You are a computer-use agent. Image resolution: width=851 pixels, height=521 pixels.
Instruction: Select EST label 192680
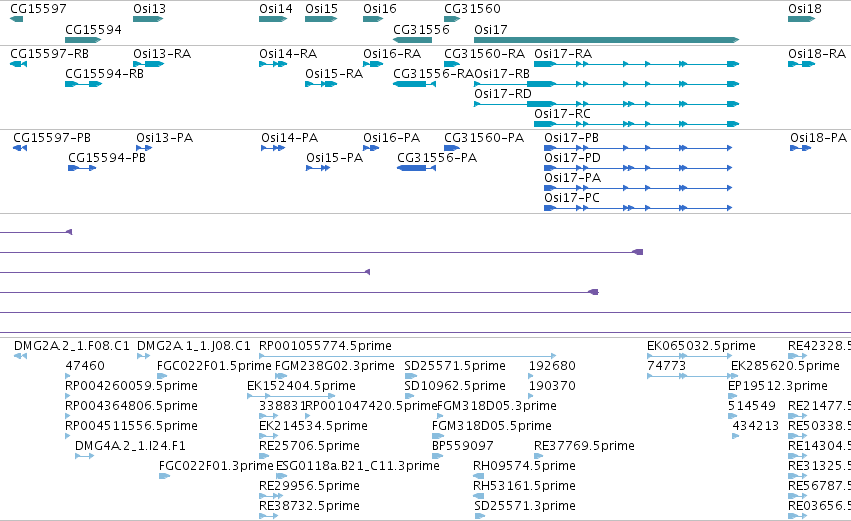click(552, 366)
